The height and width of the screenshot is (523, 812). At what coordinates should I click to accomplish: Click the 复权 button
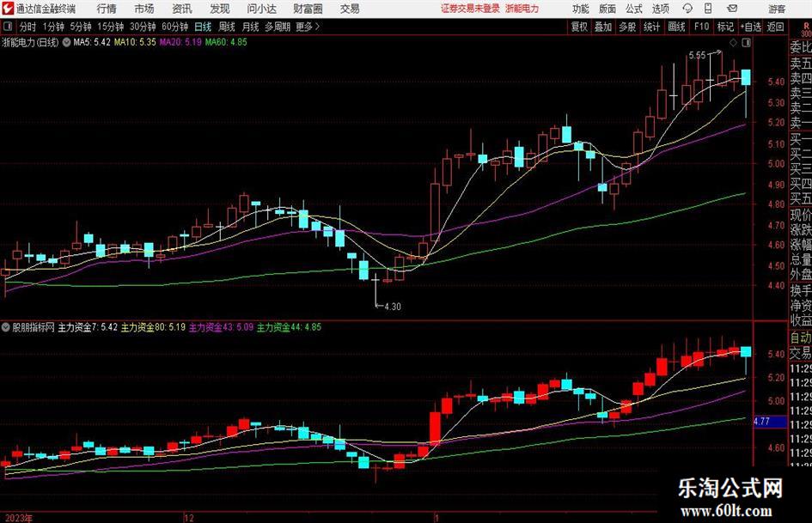coord(579,27)
